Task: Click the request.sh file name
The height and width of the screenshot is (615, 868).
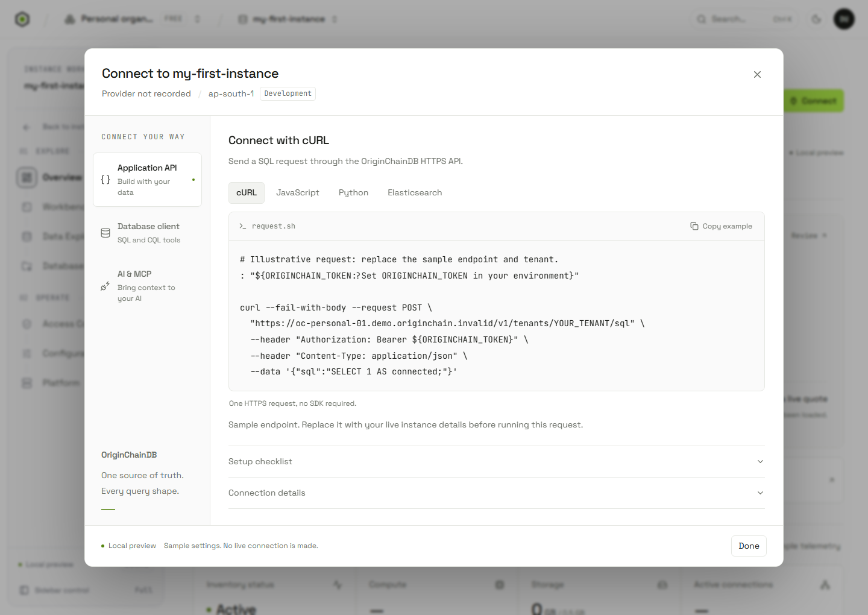Action: [x=274, y=226]
